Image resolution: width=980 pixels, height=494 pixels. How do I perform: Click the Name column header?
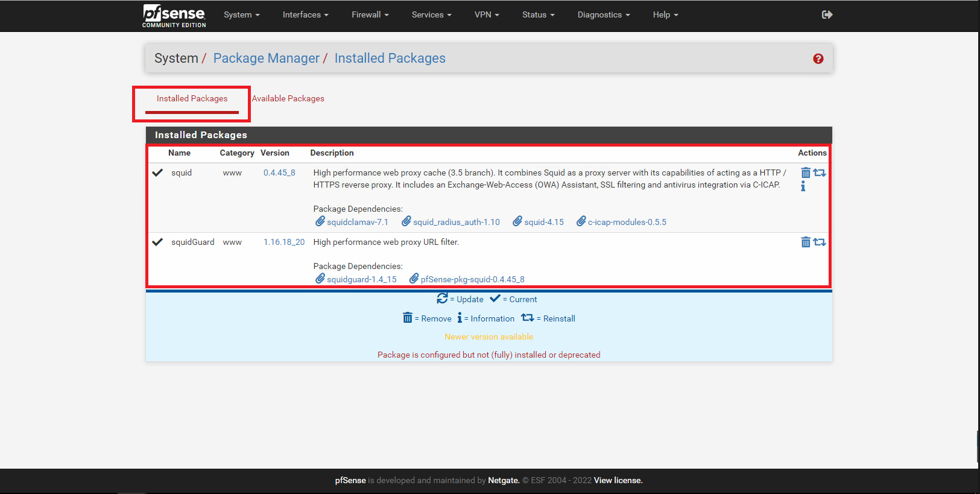point(179,153)
